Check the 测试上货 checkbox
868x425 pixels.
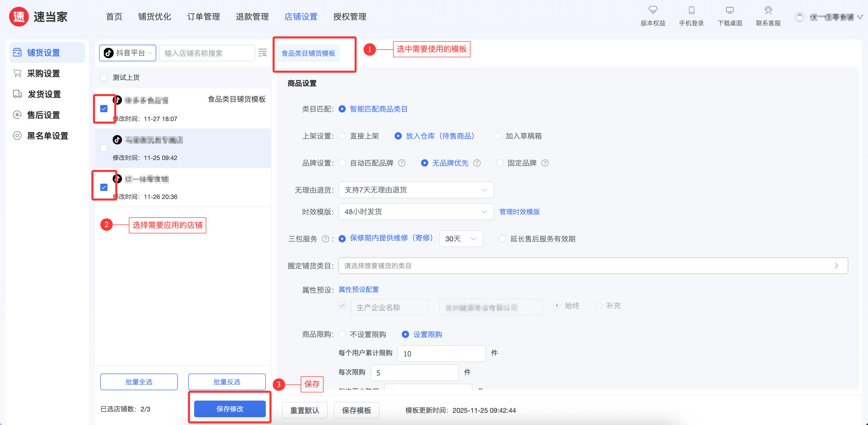point(104,78)
